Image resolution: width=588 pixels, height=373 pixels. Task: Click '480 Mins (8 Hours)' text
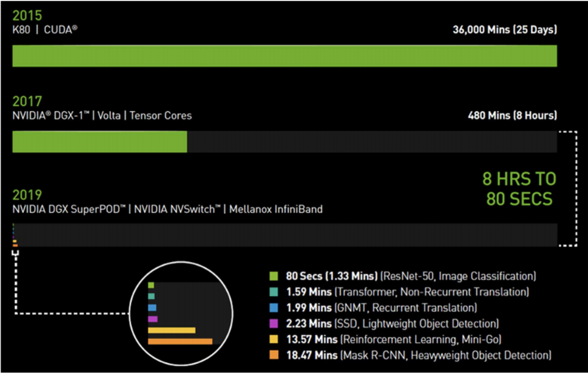point(512,115)
